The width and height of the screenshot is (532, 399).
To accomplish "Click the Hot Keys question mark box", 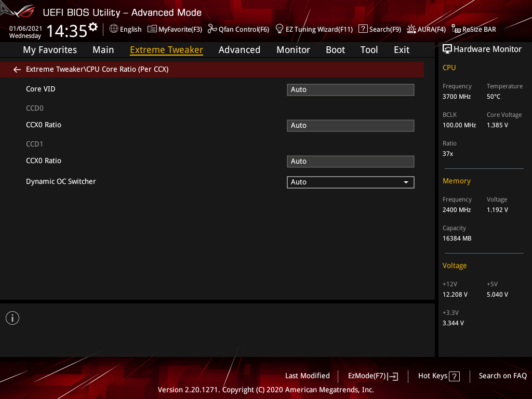I will 454,376.
